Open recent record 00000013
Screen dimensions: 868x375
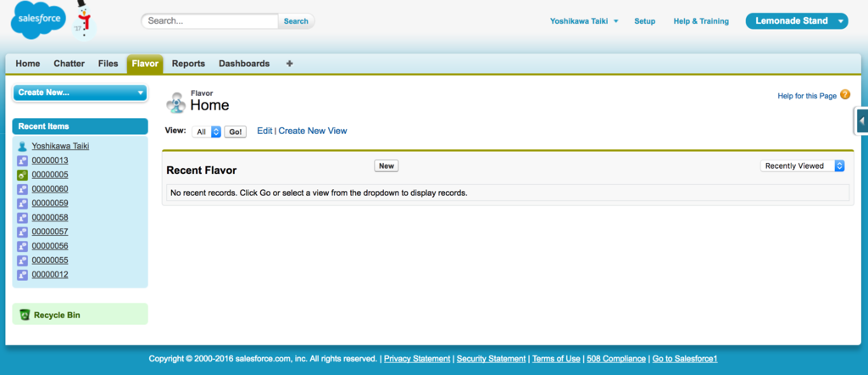click(50, 160)
